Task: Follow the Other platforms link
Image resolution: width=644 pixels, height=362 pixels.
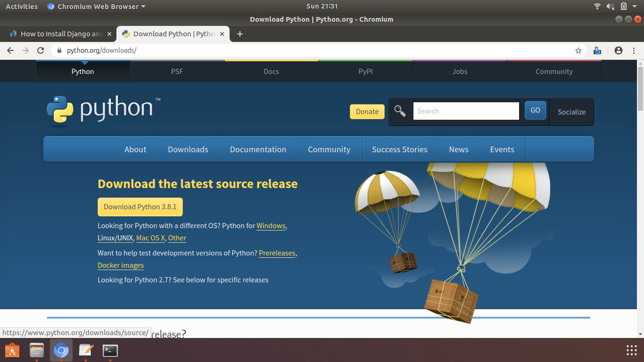Action: [177, 238]
